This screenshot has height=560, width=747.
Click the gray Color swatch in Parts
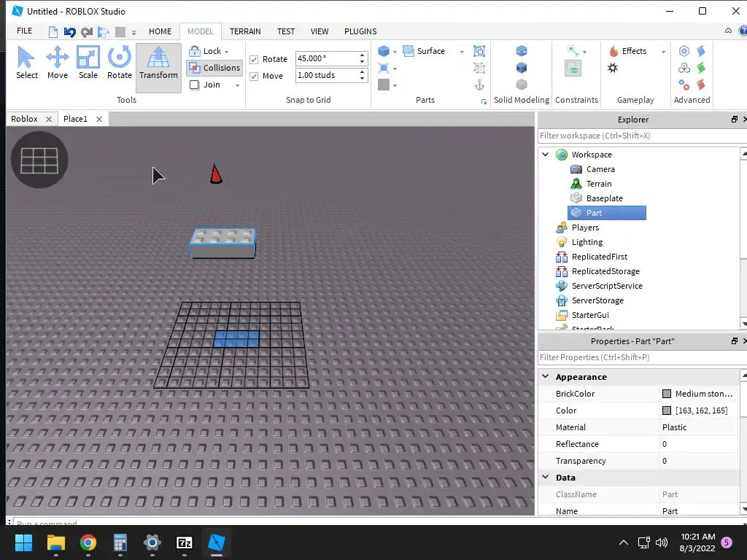[x=384, y=85]
